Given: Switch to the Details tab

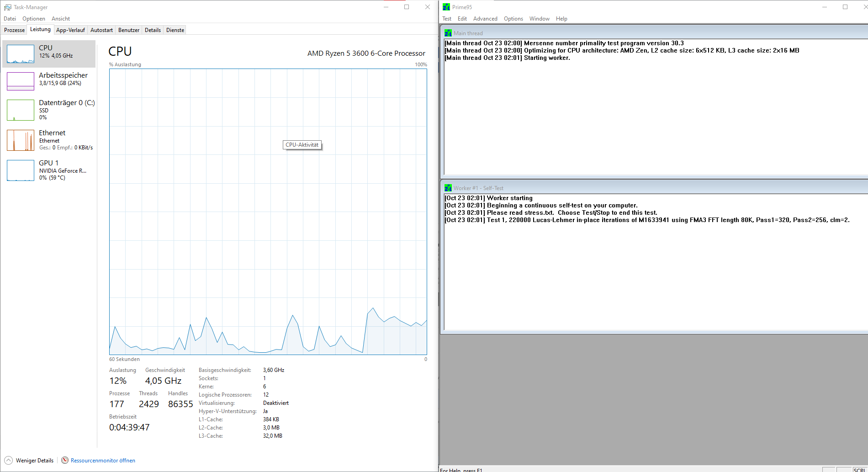Looking at the screenshot, I should [153, 30].
